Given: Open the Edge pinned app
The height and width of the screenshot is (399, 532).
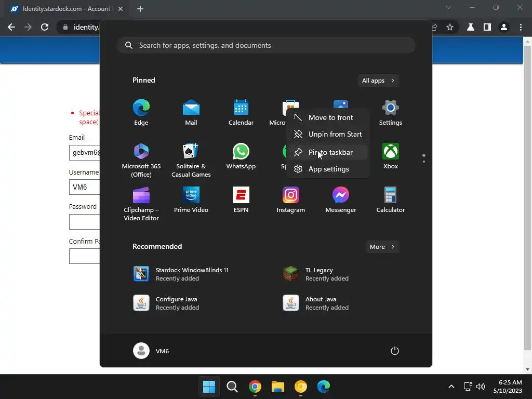Looking at the screenshot, I should (x=141, y=113).
